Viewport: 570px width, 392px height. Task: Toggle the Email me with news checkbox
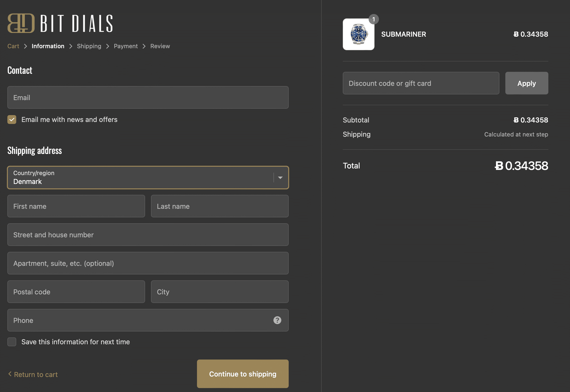tap(12, 120)
